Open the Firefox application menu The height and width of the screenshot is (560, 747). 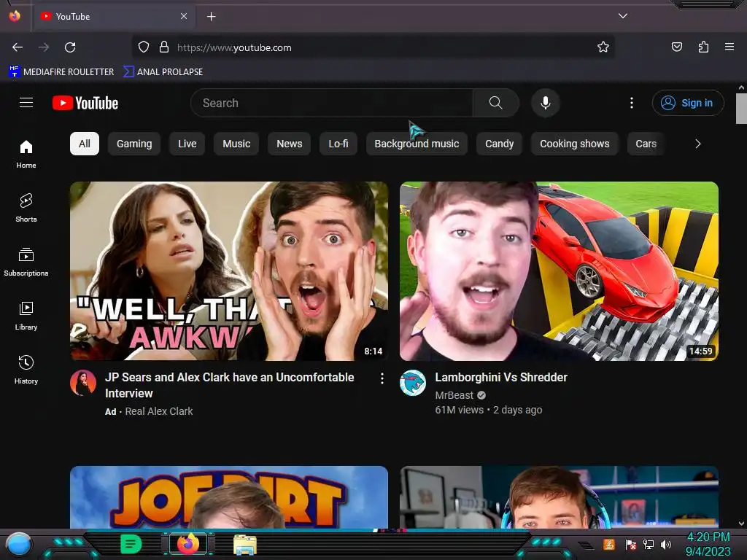coord(729,47)
